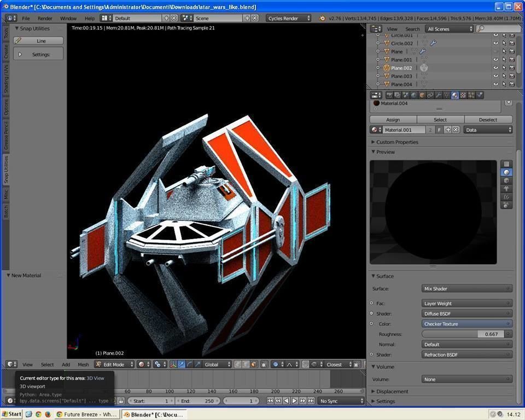The image size is (525, 420).
Task: Open the File menu
Action: [26, 19]
